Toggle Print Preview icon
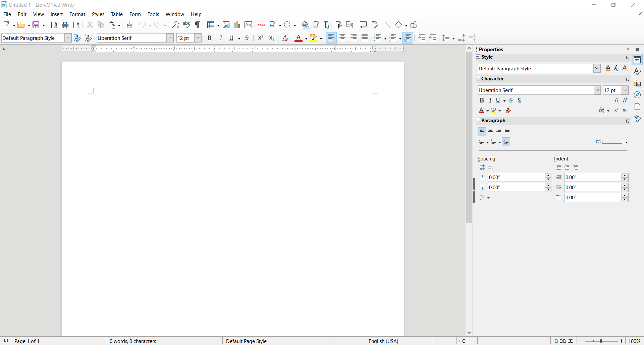Image resolution: width=644 pixels, height=345 pixels. [x=76, y=25]
